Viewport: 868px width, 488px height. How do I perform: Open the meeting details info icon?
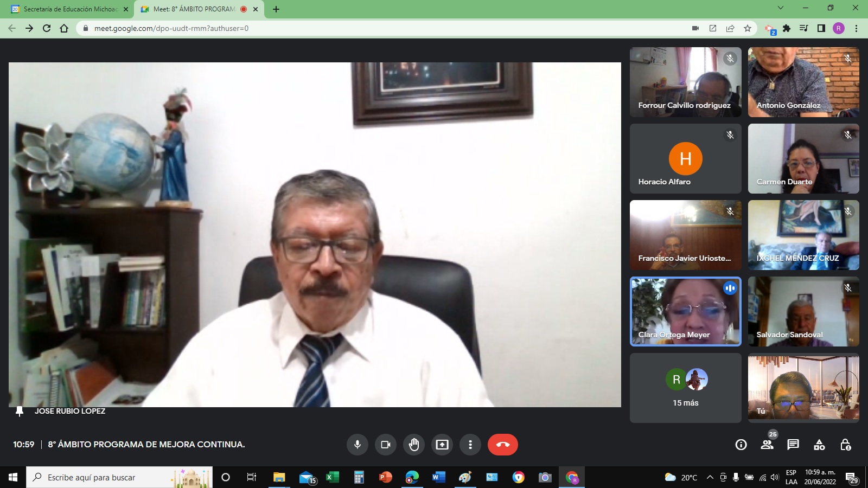coord(741,445)
